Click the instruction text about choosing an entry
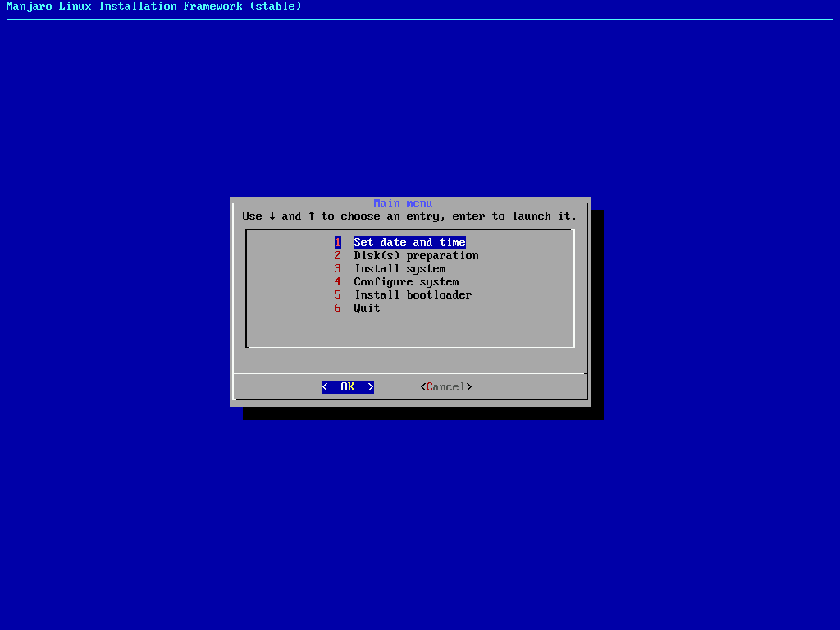840x630 pixels. [409, 217]
